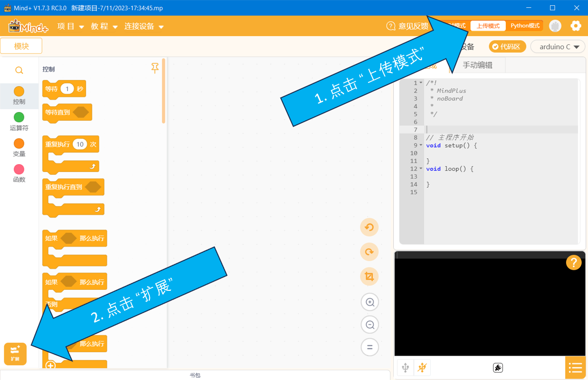Switch to 上传模式 upload mode

[488, 26]
